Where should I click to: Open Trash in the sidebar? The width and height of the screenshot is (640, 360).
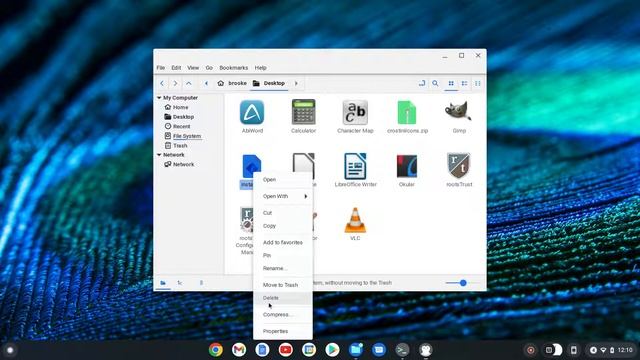[x=180, y=146]
